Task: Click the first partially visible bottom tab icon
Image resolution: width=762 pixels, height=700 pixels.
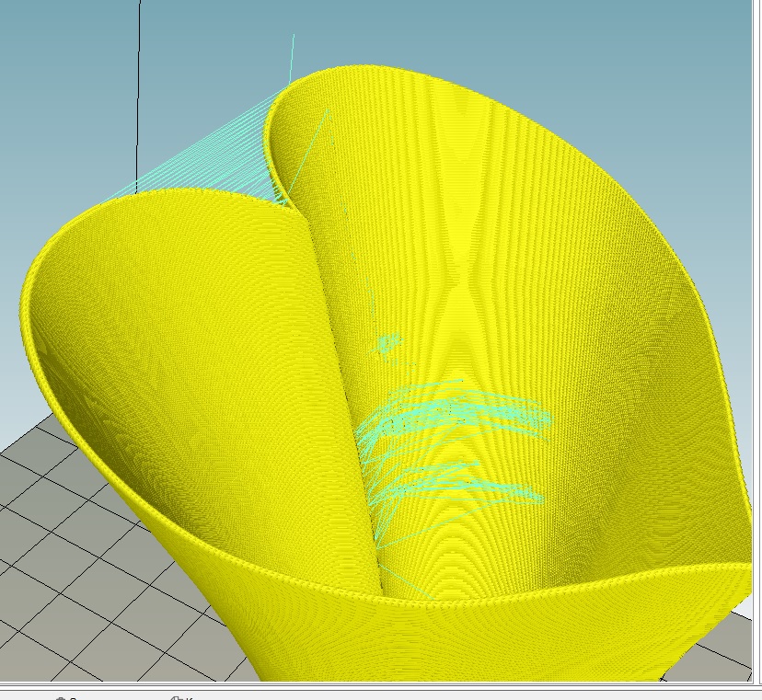Action: pos(61,697)
